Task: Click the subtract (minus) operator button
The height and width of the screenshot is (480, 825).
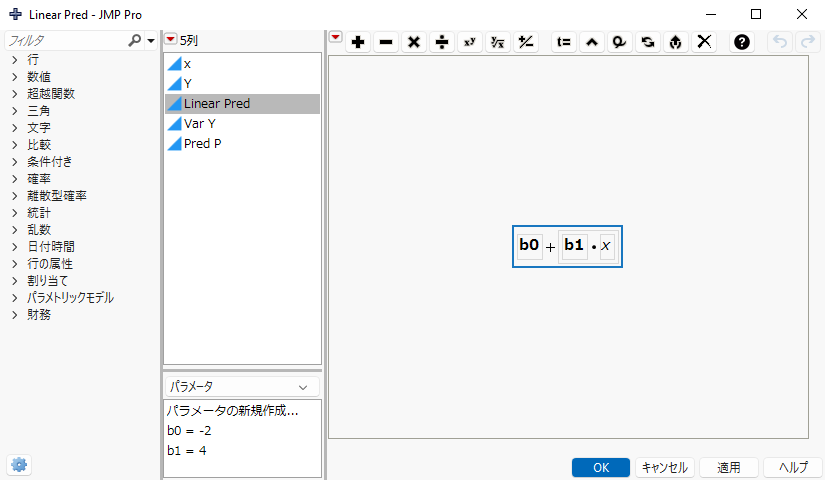Action: coord(386,42)
